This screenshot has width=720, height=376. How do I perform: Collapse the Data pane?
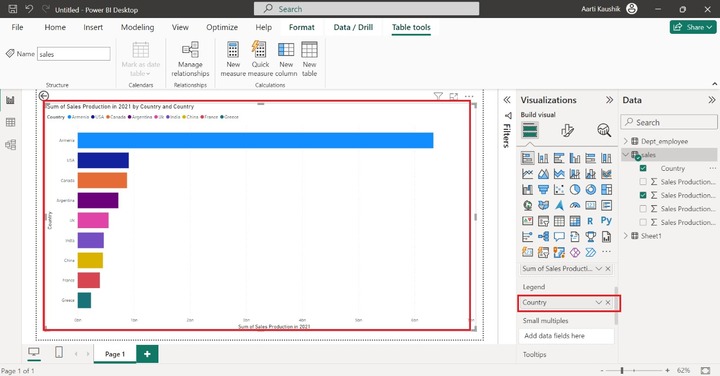[x=712, y=100]
